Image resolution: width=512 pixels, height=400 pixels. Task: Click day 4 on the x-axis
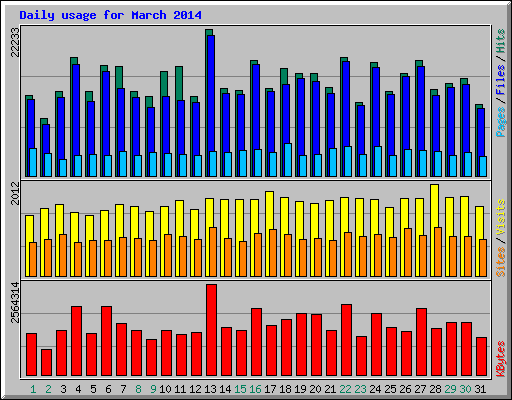(78, 389)
